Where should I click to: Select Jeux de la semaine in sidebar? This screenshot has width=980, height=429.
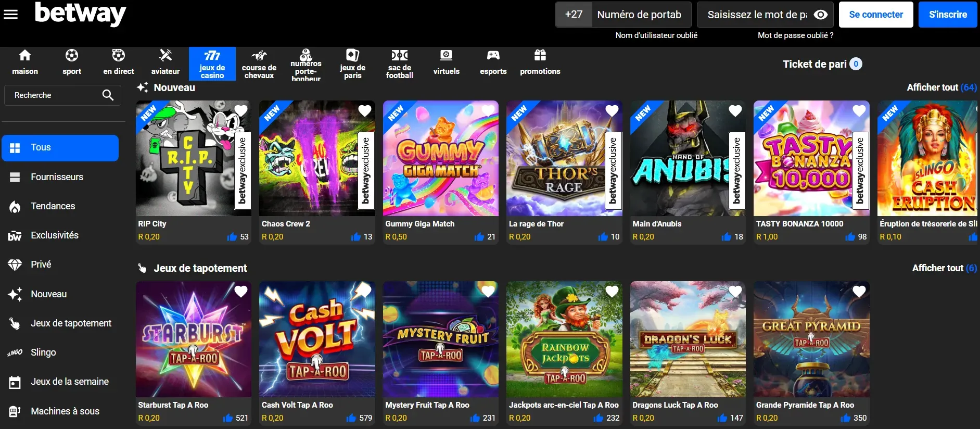click(60, 382)
